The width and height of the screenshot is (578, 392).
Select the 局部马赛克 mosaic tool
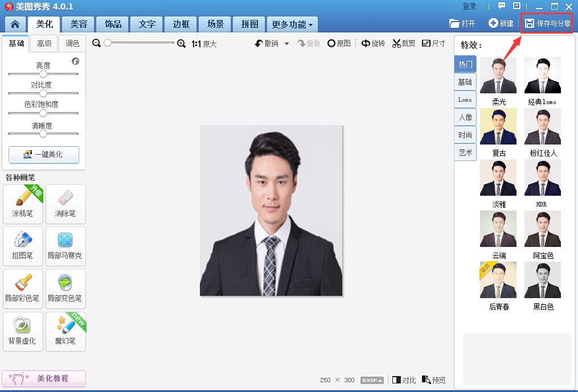click(65, 246)
